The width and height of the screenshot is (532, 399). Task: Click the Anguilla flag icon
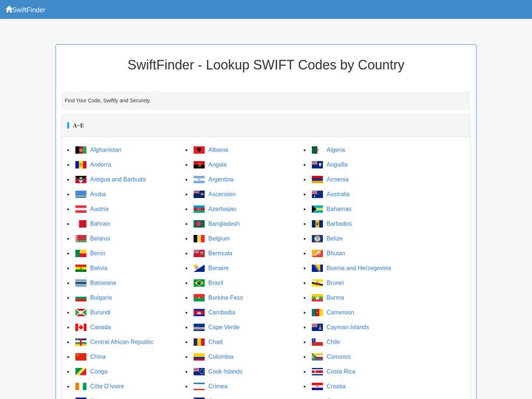tap(317, 165)
